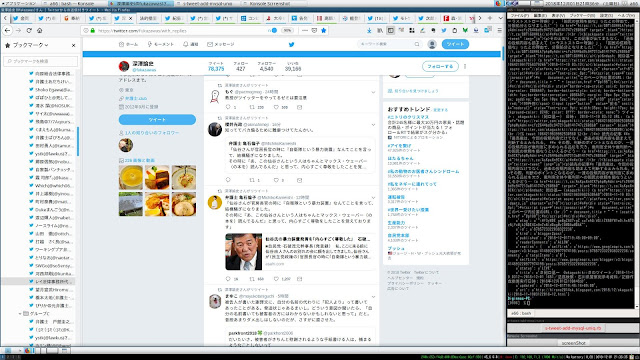This screenshot has width=640, height=360.
Task: List all Firefox tabs dropdown arrow
Action: click(x=500, y=18)
